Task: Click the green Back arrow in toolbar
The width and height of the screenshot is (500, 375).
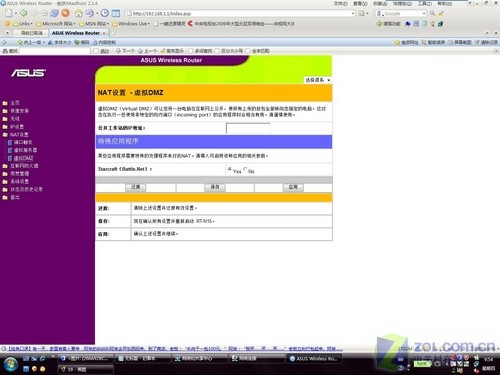Action: (x=23, y=13)
